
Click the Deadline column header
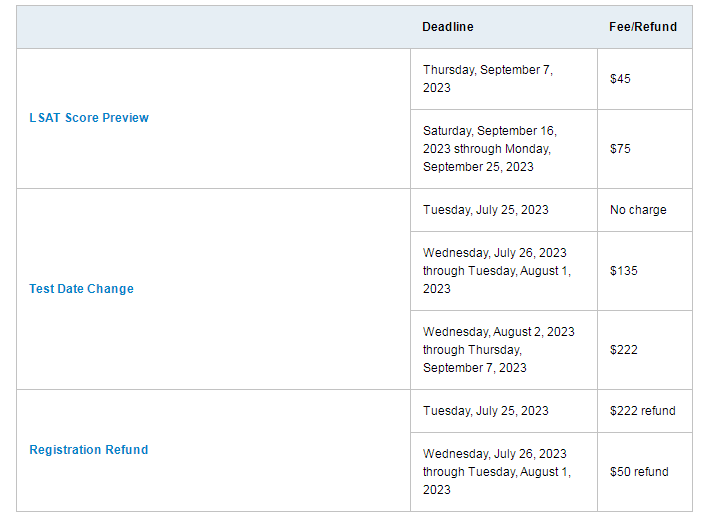(x=448, y=27)
